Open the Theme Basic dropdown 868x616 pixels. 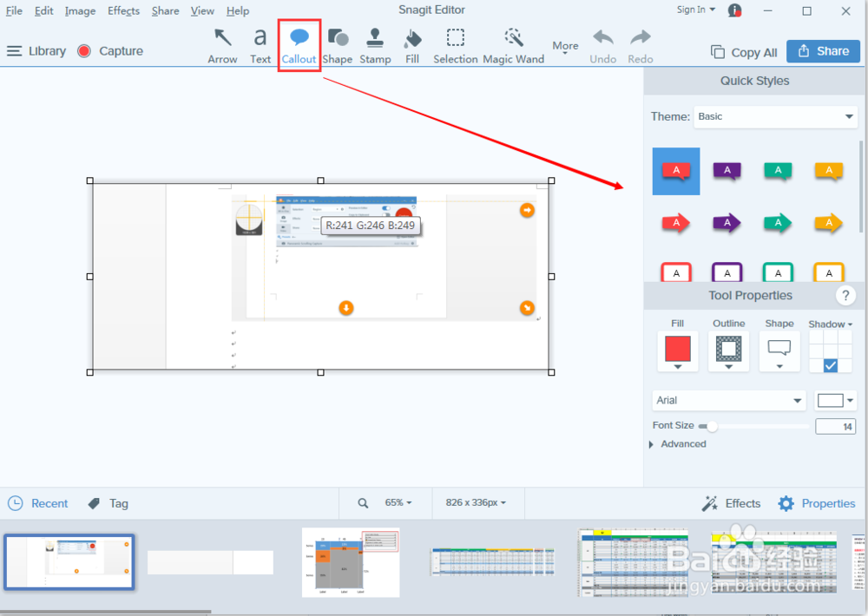point(775,117)
